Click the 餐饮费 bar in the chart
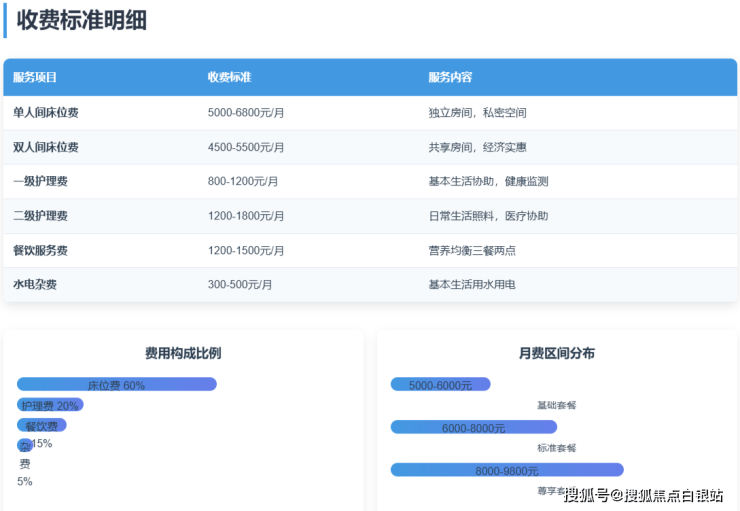This screenshot has width=740, height=511. point(42,425)
